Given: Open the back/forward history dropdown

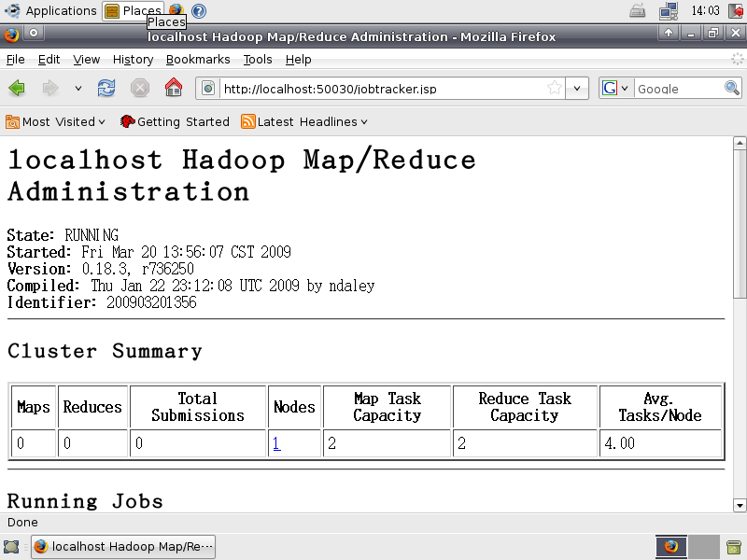Looking at the screenshot, I should point(78,88).
